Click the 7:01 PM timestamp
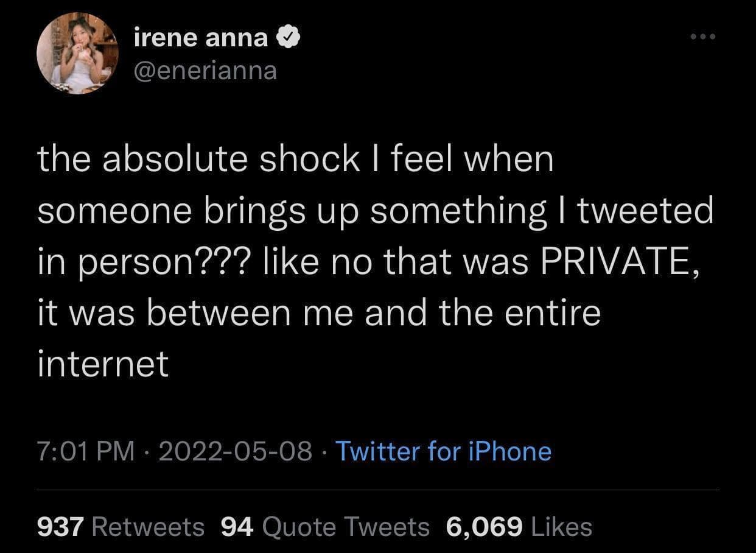Screen dimensions: 756x553 click(86, 451)
